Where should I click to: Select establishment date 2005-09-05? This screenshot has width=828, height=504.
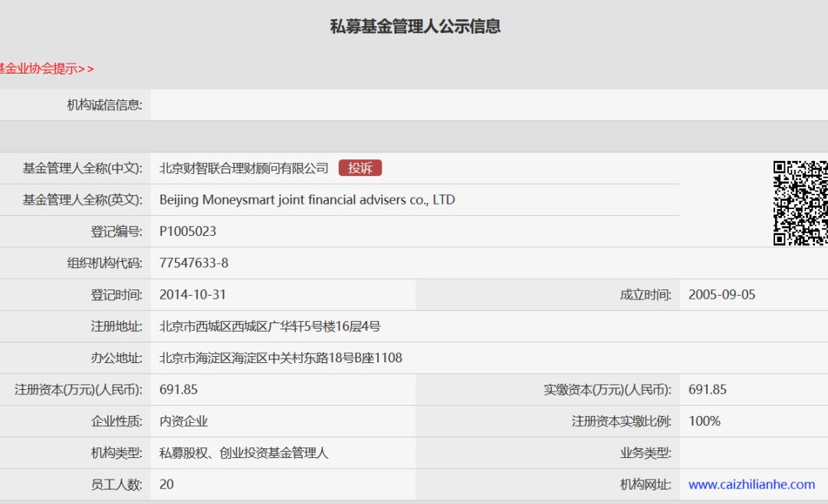click(722, 294)
